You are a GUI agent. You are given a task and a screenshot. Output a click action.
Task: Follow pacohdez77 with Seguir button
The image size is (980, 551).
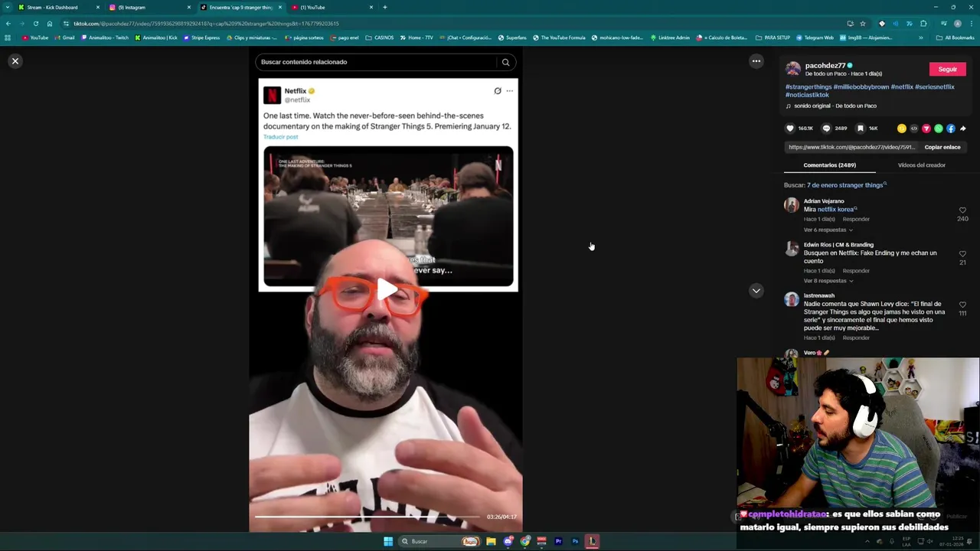click(948, 69)
